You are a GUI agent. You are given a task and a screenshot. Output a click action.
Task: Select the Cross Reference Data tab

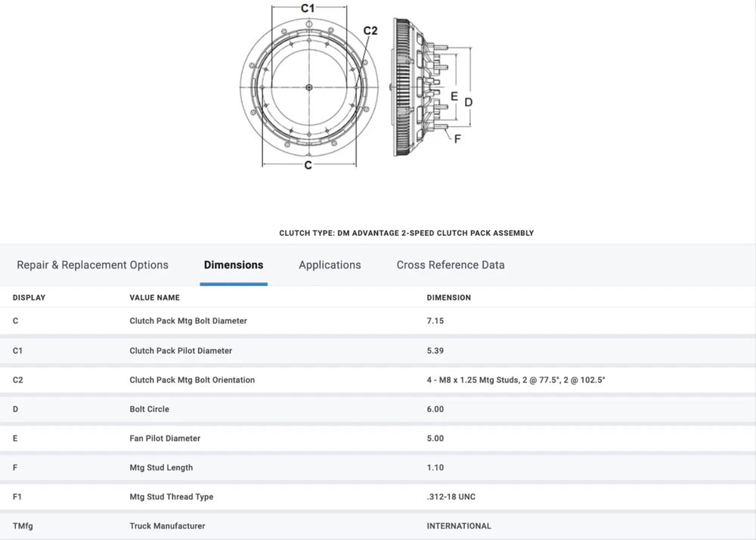click(451, 265)
